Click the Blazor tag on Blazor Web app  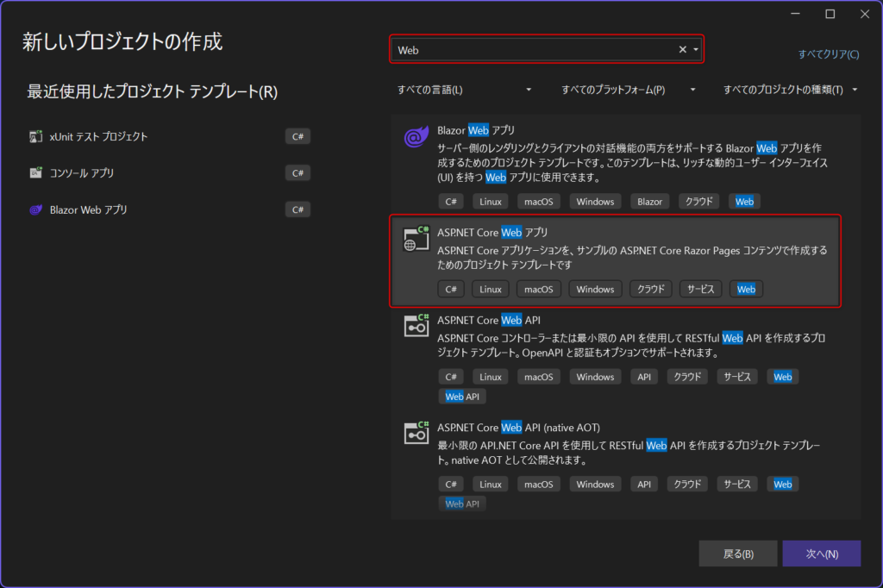tap(649, 202)
